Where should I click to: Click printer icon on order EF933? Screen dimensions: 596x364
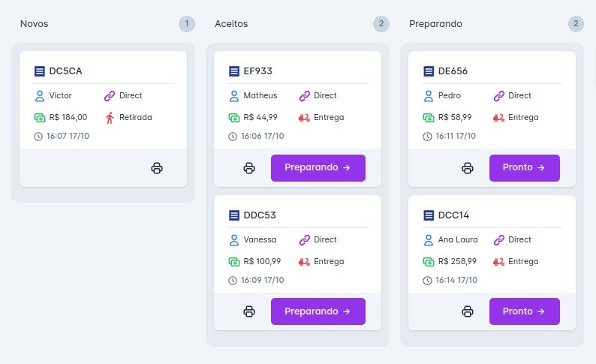point(249,168)
